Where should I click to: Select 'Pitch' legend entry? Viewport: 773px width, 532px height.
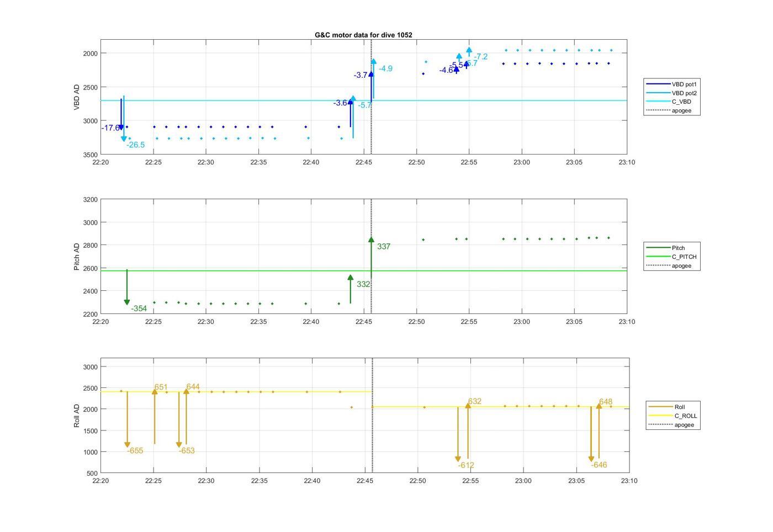pos(665,248)
